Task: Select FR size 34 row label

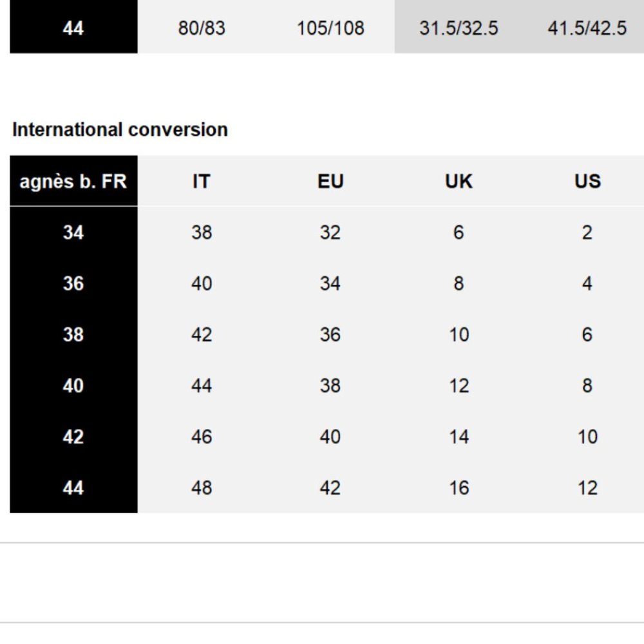Action: (73, 232)
